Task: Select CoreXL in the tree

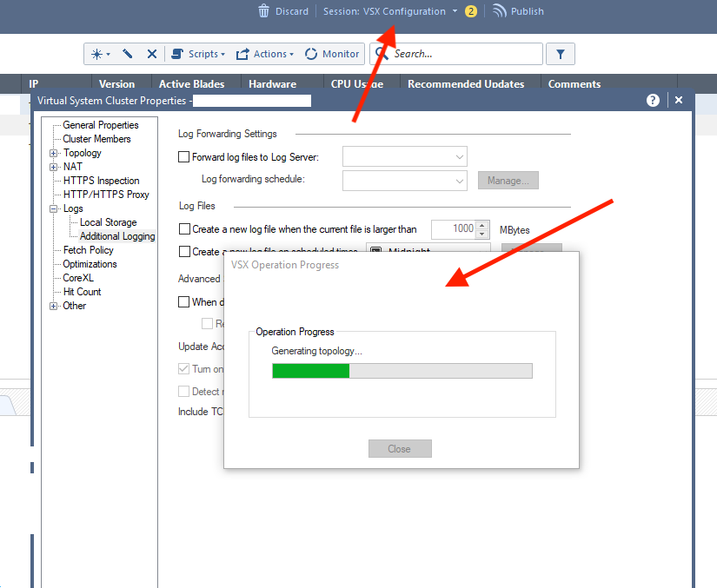Action: click(x=78, y=278)
